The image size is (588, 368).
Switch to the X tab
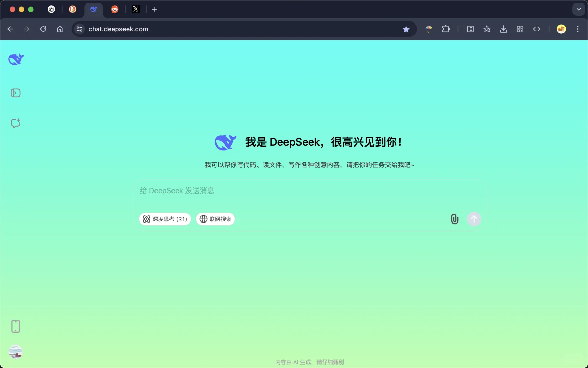pos(136,9)
